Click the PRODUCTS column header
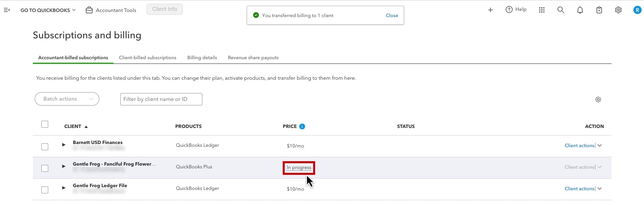Image resolution: width=644 pixels, height=206 pixels. pyautogui.click(x=188, y=126)
